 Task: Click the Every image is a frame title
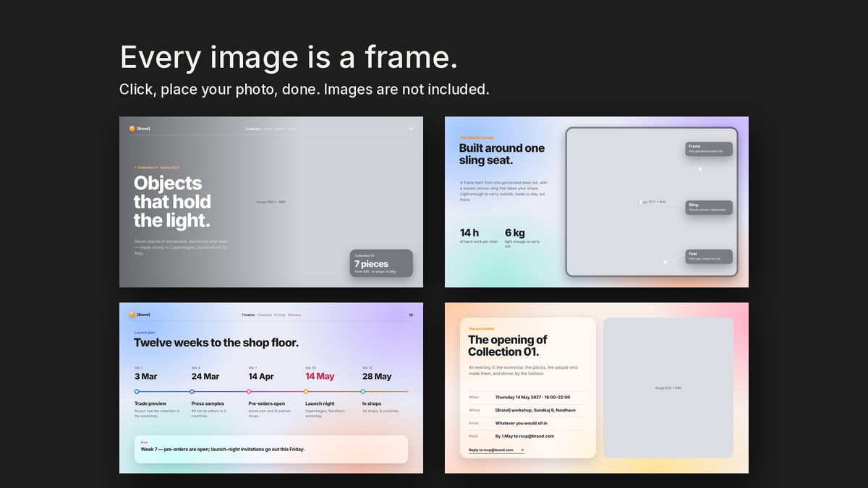click(x=289, y=57)
